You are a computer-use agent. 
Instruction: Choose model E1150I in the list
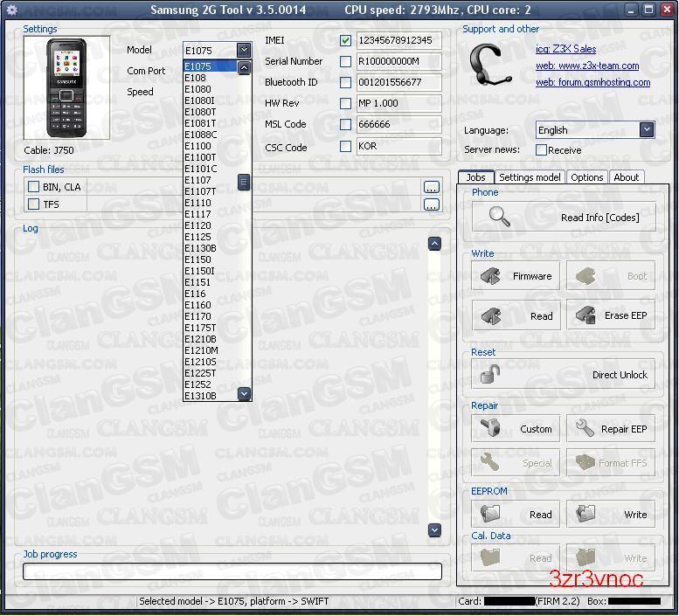click(x=210, y=271)
